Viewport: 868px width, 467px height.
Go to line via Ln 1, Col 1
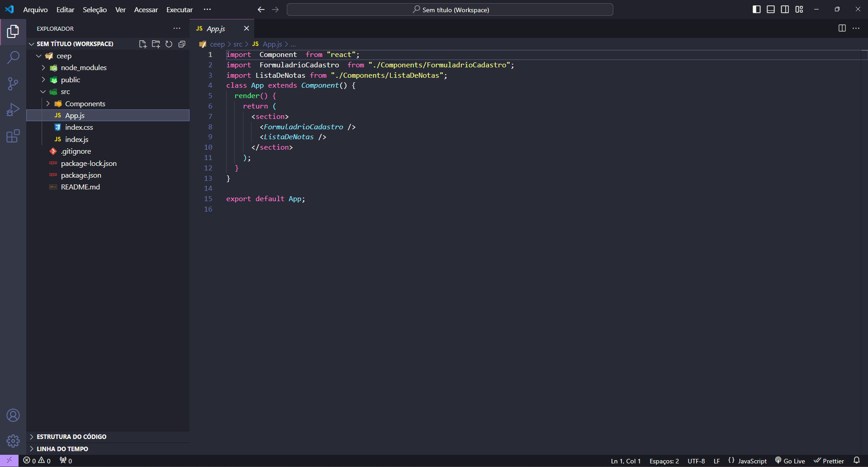626,461
